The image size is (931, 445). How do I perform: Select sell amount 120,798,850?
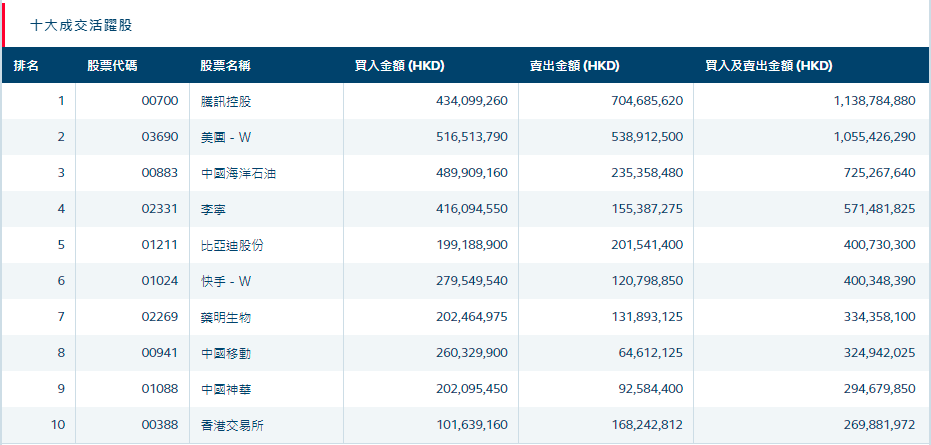tap(647, 281)
